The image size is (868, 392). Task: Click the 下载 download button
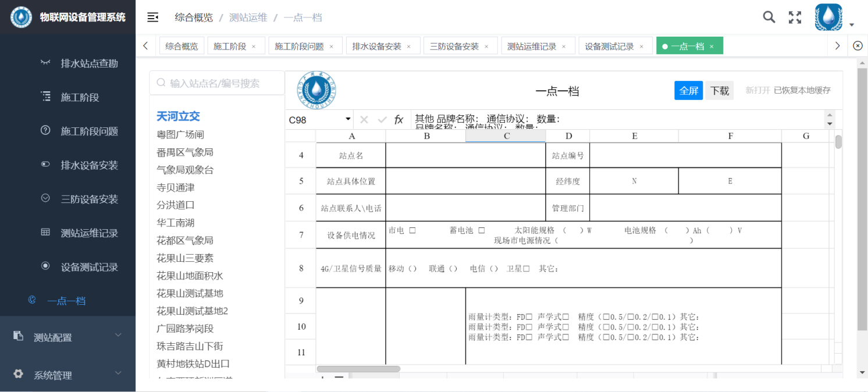719,91
